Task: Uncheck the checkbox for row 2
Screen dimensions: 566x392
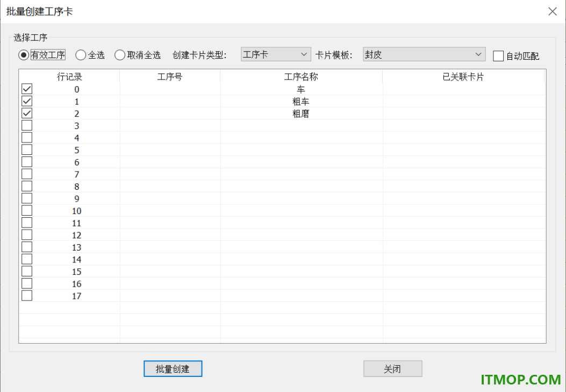Action: (27, 113)
